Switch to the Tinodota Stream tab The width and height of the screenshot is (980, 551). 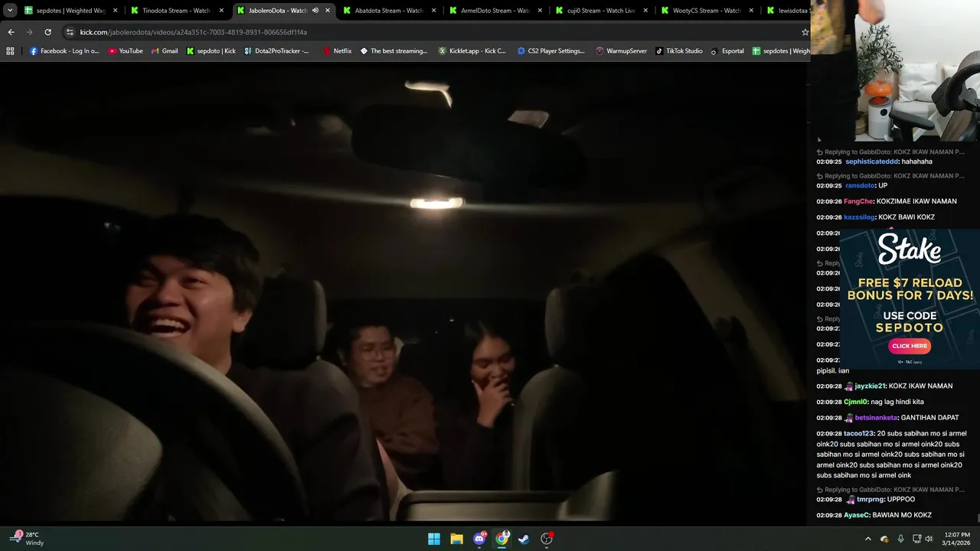(x=176, y=11)
